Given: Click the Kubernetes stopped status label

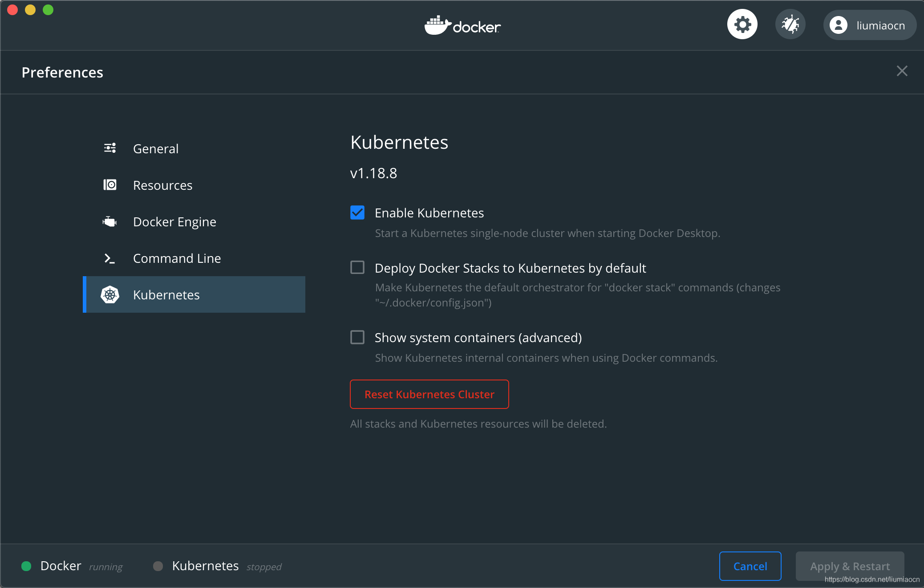Looking at the screenshot, I should (227, 566).
